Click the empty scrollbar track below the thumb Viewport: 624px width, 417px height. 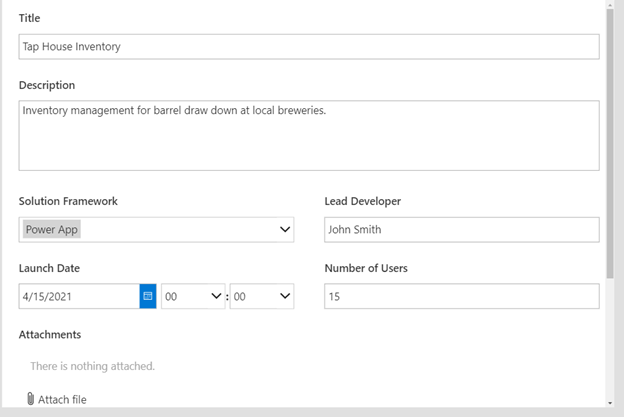coord(610,338)
